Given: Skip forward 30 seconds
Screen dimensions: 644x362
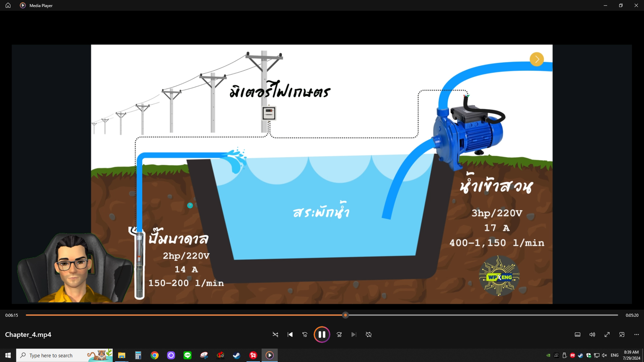Looking at the screenshot, I should pyautogui.click(x=339, y=334).
